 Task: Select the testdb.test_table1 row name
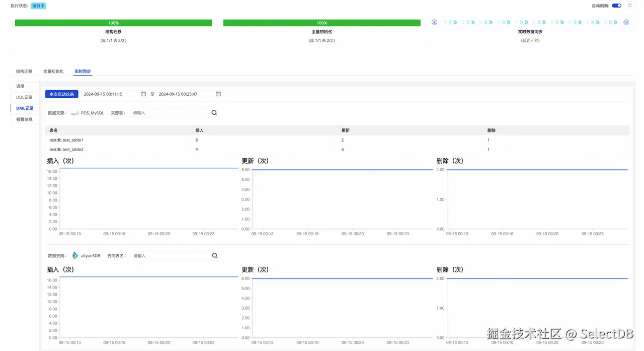point(66,140)
